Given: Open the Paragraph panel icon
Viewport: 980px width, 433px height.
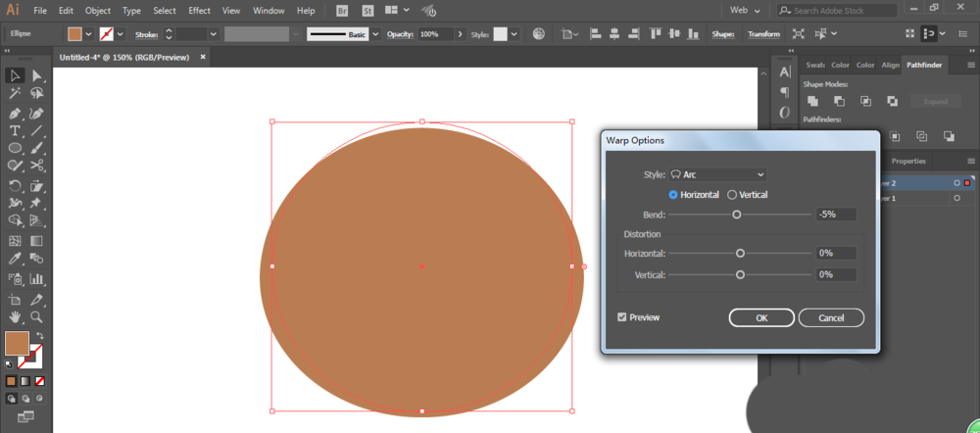Looking at the screenshot, I should [x=785, y=92].
